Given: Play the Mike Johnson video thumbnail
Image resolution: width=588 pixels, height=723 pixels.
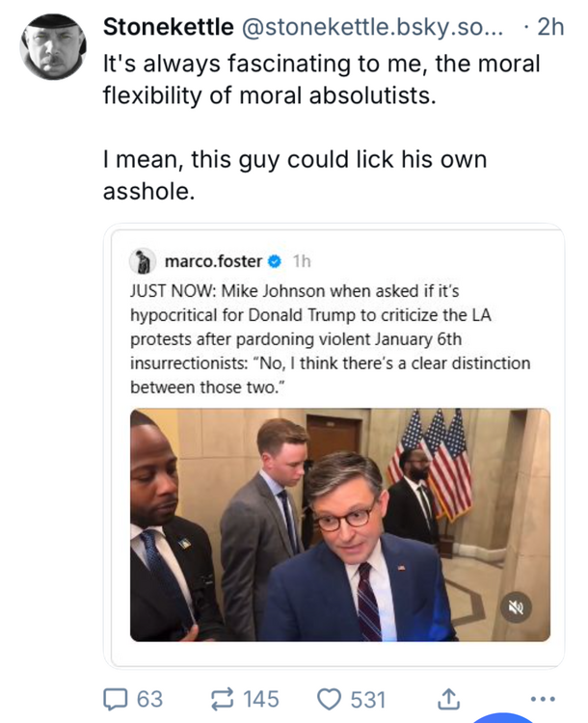Looking at the screenshot, I should pyautogui.click(x=340, y=523).
